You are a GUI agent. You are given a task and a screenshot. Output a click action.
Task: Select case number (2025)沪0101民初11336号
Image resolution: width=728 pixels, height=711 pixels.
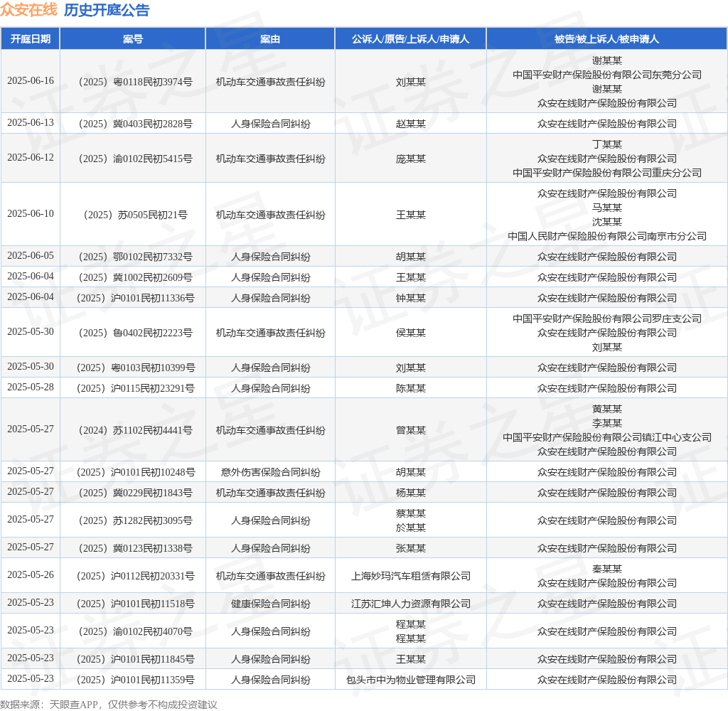click(136, 298)
